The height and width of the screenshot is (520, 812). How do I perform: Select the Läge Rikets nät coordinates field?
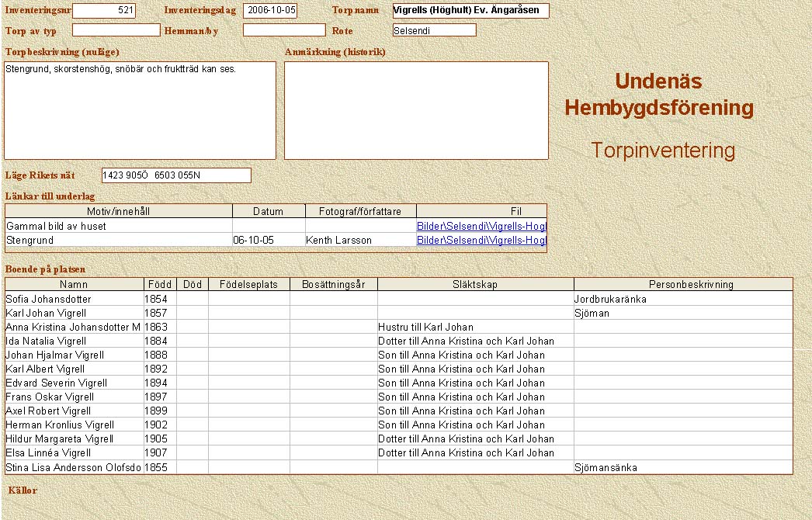(x=176, y=175)
